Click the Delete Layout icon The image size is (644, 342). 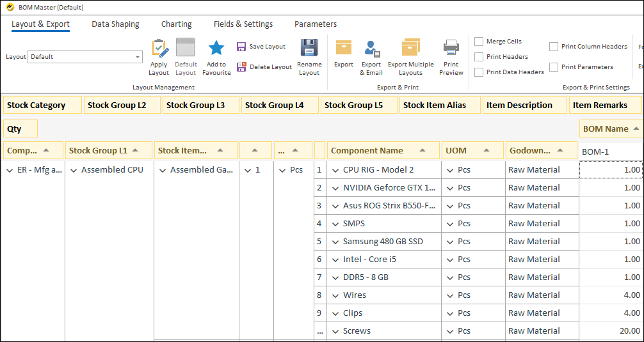[241, 67]
